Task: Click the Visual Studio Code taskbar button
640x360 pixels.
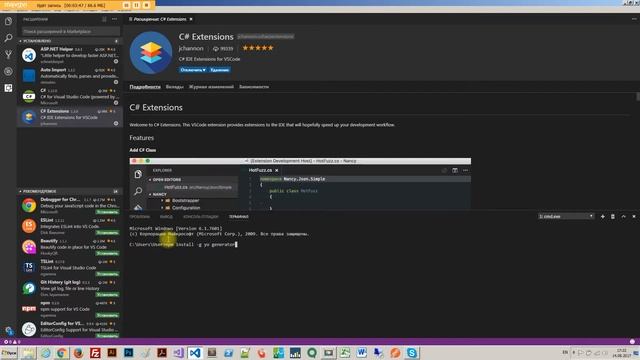Action: [x=195, y=353]
